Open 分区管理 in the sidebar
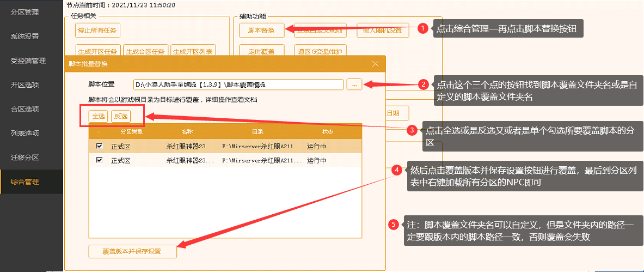644x272 pixels. pos(25,12)
